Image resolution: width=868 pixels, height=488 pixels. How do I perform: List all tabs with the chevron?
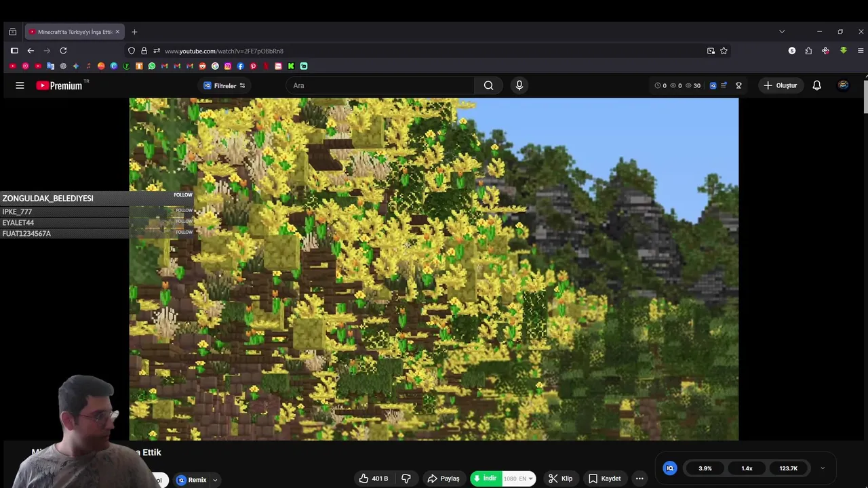782,32
